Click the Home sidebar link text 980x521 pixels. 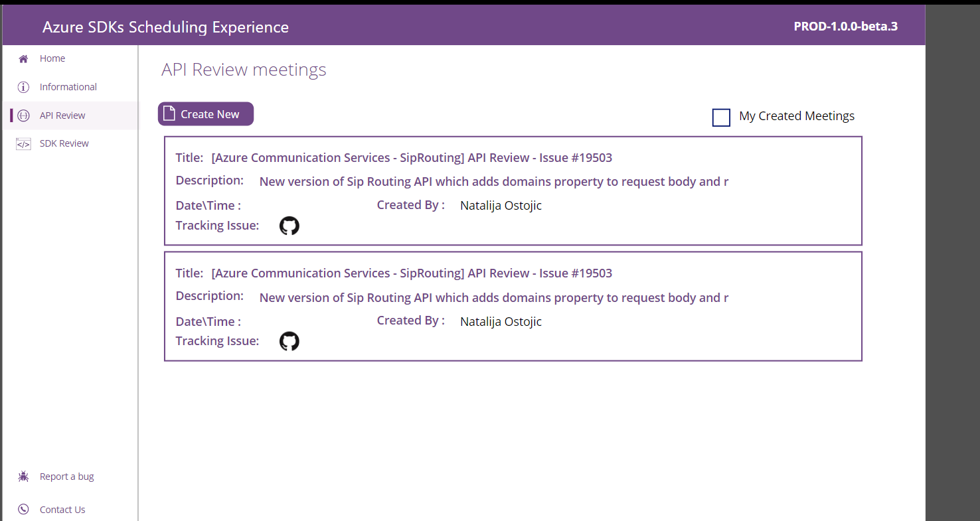tap(52, 58)
